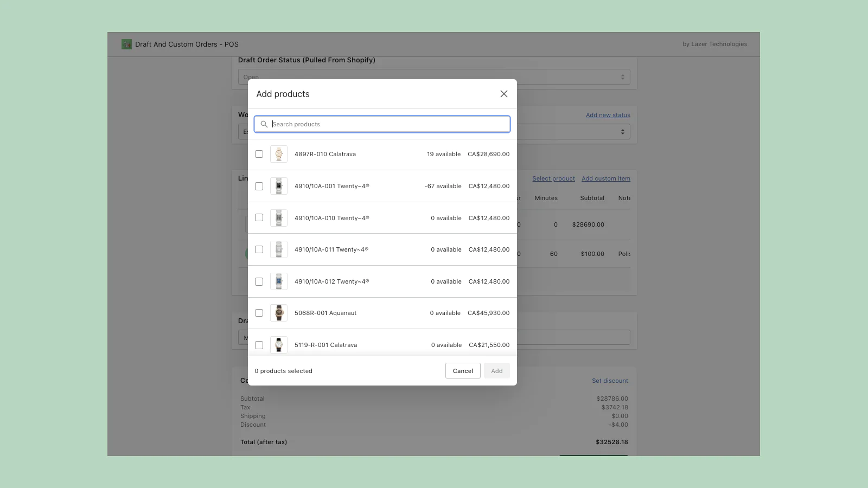Click the CA$21,550.00 price
The width and height of the screenshot is (868, 488).
[x=489, y=345]
